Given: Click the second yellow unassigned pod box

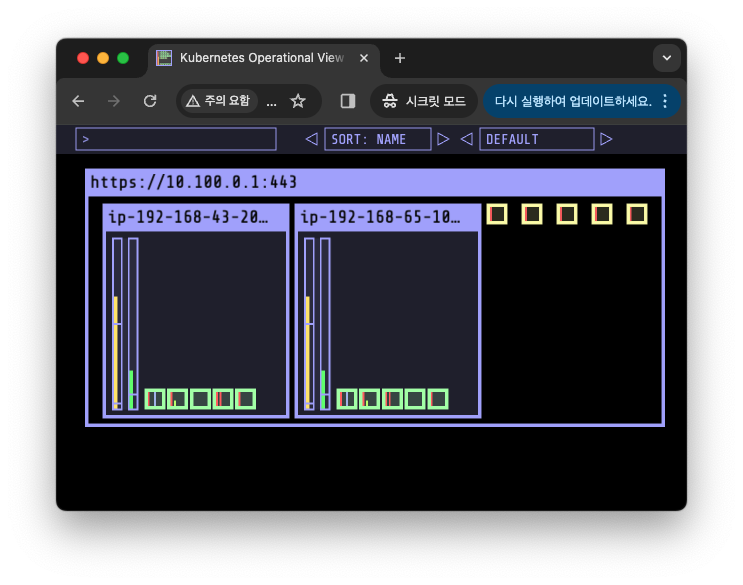Looking at the screenshot, I should 532,214.
